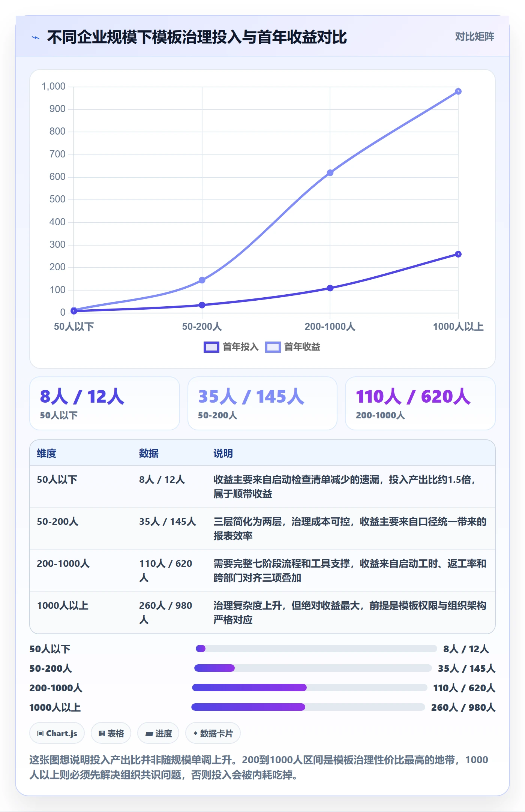Click the lightning icon beside the title
The width and height of the screenshot is (525, 812).
(x=36, y=37)
